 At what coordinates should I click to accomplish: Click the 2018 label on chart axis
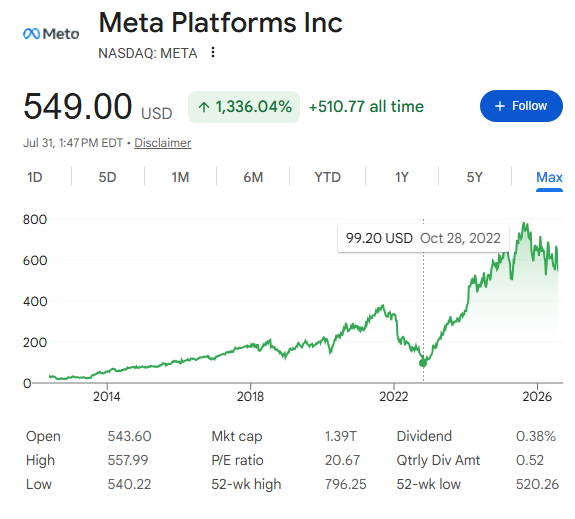(x=250, y=396)
